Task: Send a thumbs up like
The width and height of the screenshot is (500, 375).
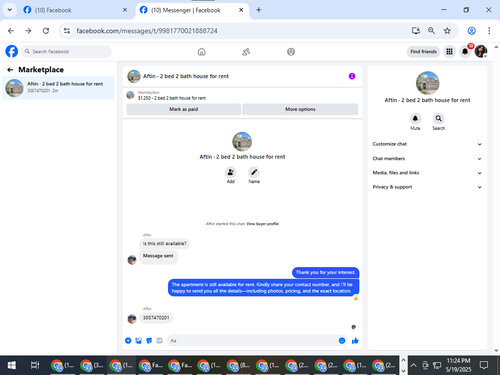Action: 355,341
